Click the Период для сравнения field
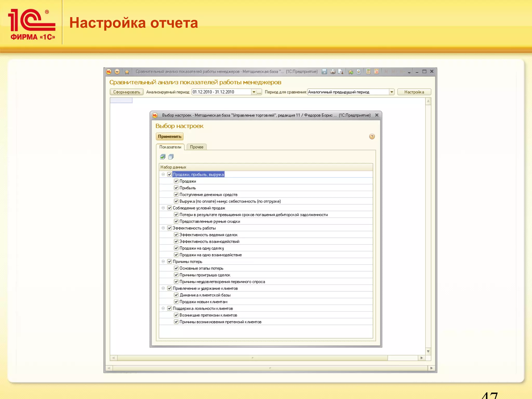Image resolution: width=532 pixels, height=399 pixels. [x=348, y=92]
